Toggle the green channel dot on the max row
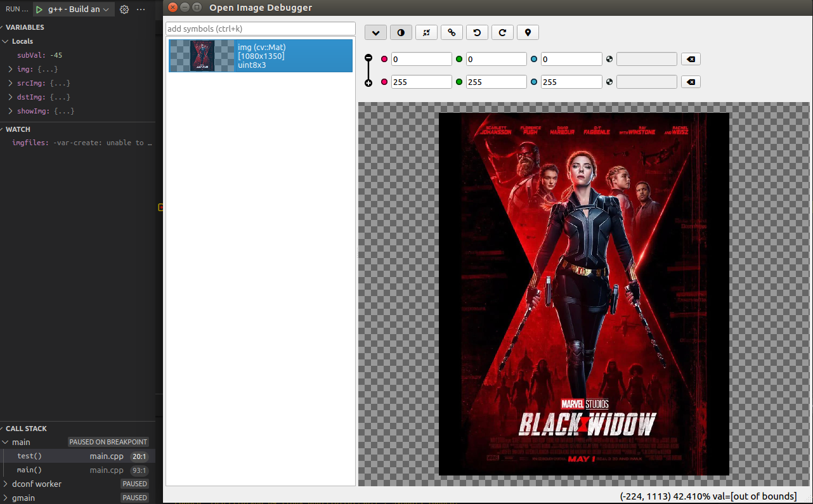This screenshot has width=813, height=504. pyautogui.click(x=459, y=81)
